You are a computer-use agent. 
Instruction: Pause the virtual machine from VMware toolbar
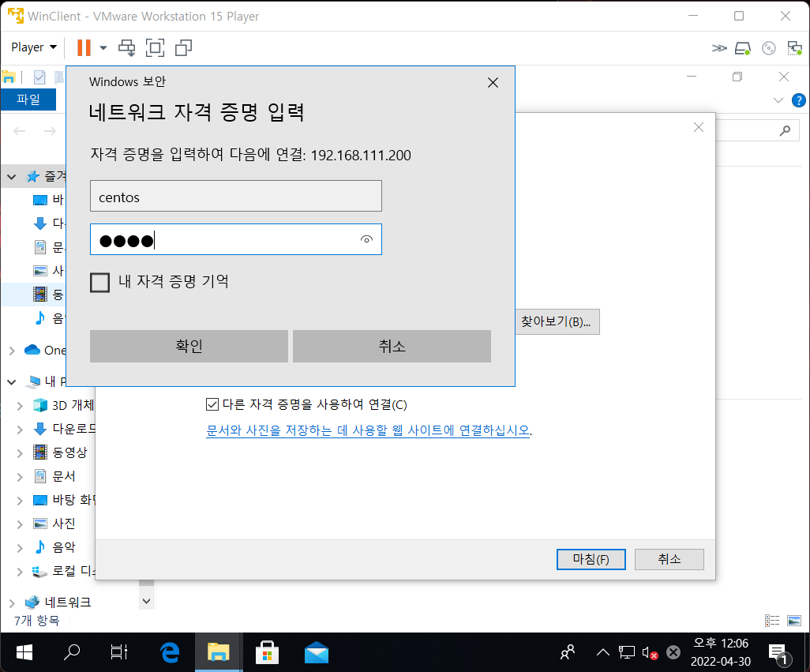(x=84, y=47)
